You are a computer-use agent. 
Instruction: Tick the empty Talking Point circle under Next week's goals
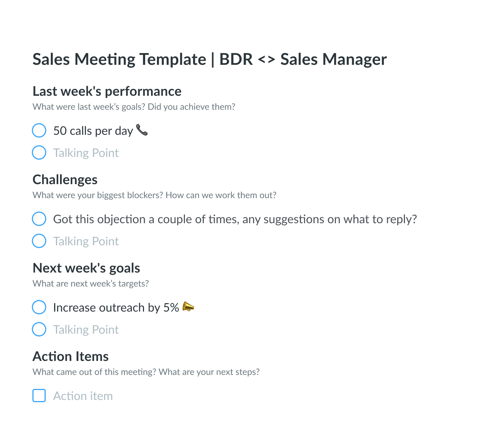coord(39,329)
